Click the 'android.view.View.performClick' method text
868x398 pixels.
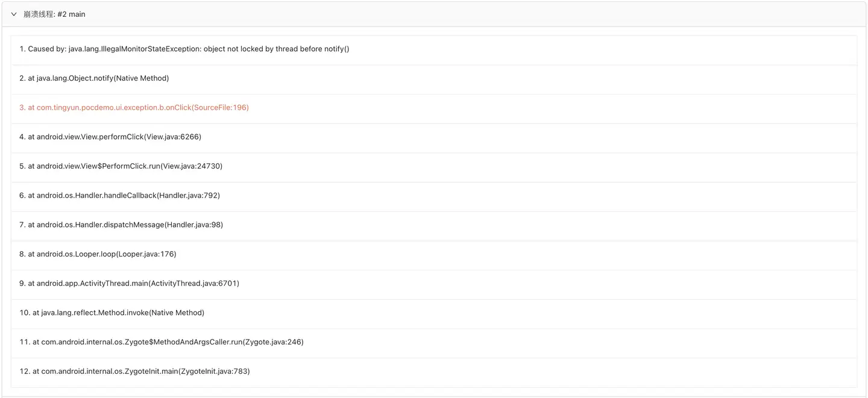[90, 137]
